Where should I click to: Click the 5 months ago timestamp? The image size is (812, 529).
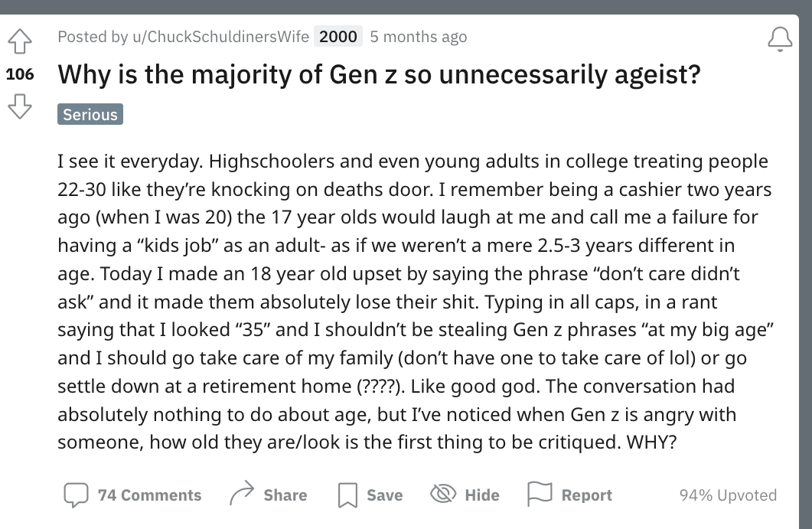[x=419, y=37]
